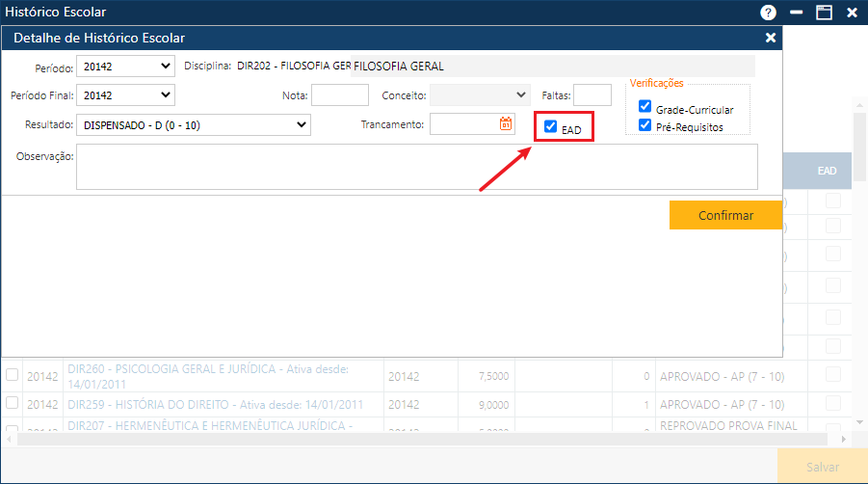Screen dimensions: 868x484
Task: Open the Período dropdown
Action: (x=126, y=67)
